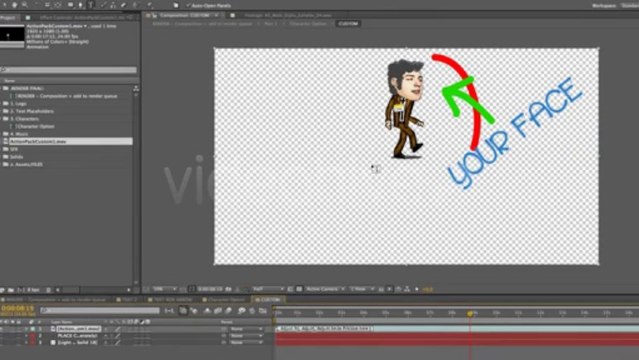Switch to the Project panel tab
Screen dimensions: 639x360
pyautogui.click(x=8, y=18)
